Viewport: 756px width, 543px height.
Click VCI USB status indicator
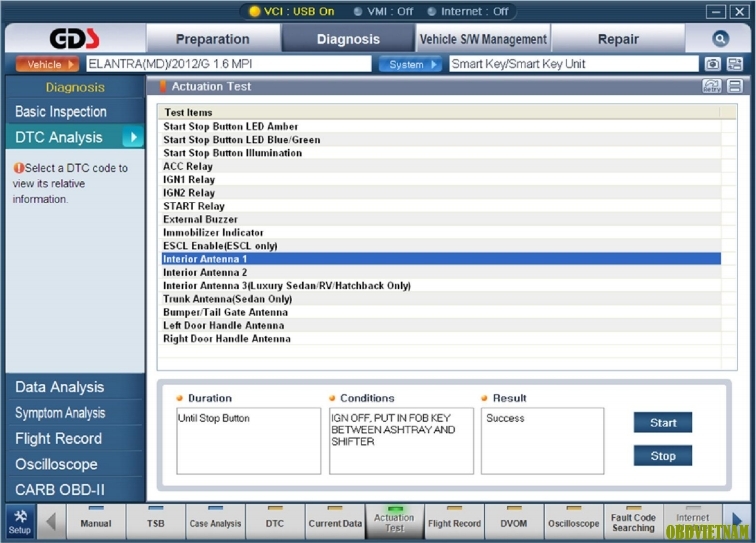coord(292,11)
